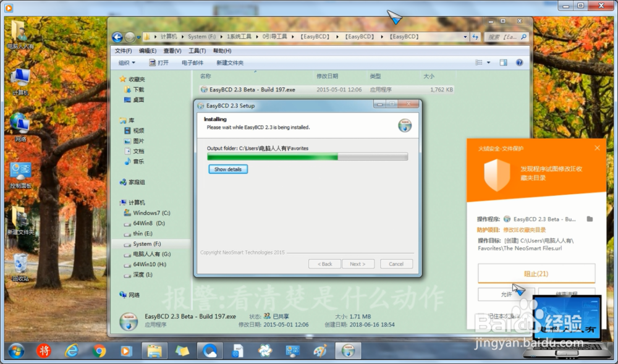Switch to the EasyBCD Setup taskbar button
Screen dimensions: 618x364
pyautogui.click(x=348, y=350)
